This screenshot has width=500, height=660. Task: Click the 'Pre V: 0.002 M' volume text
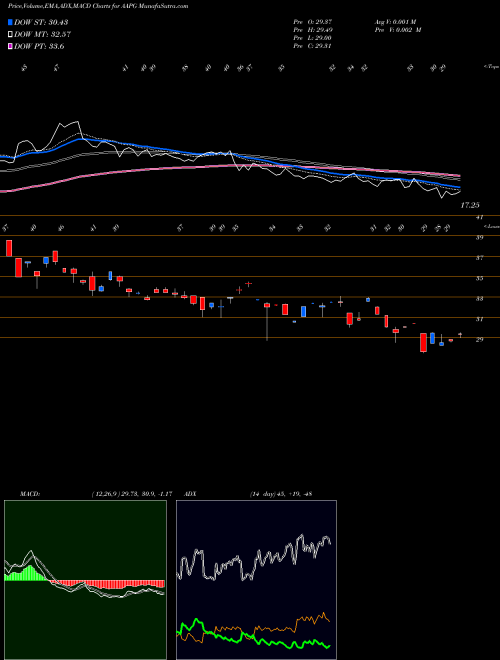(x=397, y=30)
